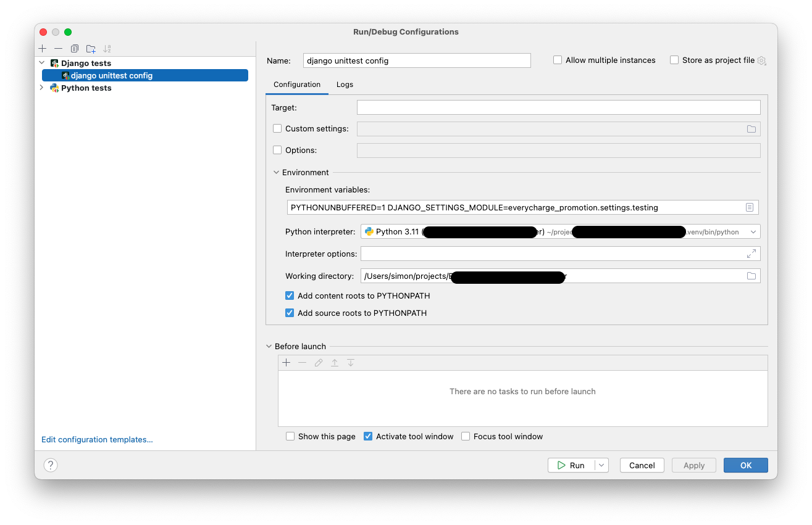Click the Options text field
This screenshot has height=525, width=812.
tap(559, 151)
